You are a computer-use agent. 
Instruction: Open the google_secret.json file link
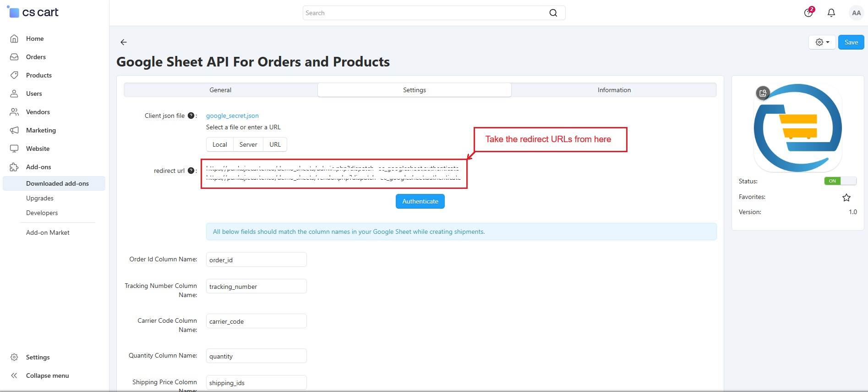pos(232,116)
